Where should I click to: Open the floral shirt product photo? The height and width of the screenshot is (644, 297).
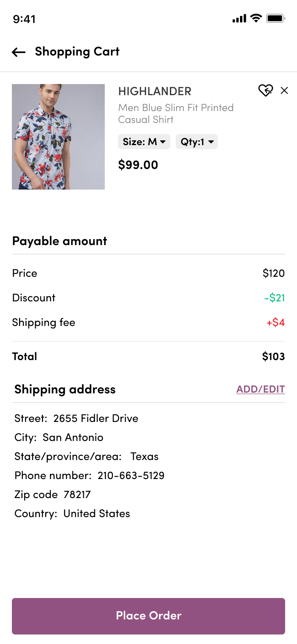coord(58,137)
